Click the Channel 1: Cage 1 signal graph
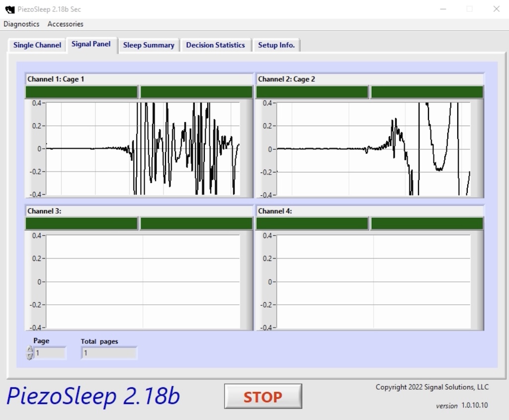This screenshot has width=509, height=420. click(x=143, y=149)
